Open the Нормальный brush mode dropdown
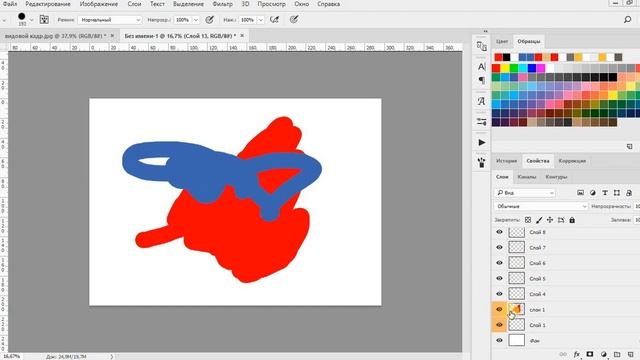Image resolution: width=640 pixels, height=360 pixels. click(110, 20)
